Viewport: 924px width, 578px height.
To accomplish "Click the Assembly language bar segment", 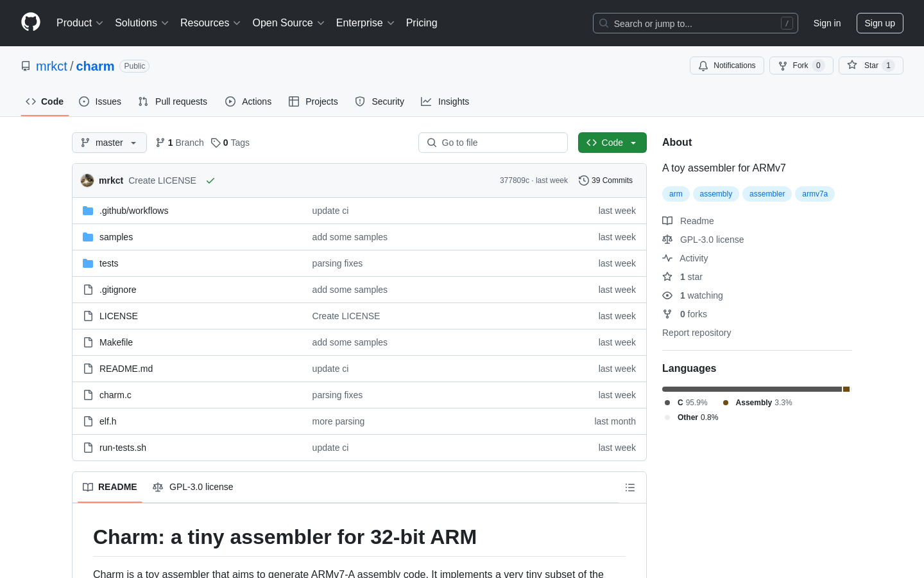I will (x=846, y=389).
